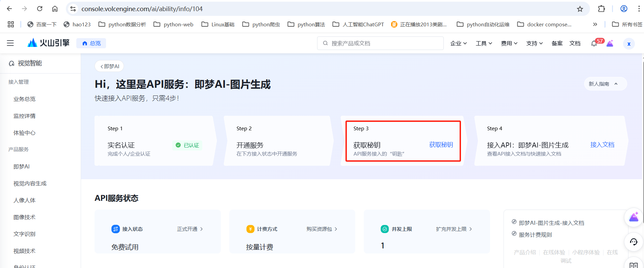644x268 pixels.
Task: Open the 正在播放2013美剧 bookmark
Action: pyautogui.click(x=419, y=24)
